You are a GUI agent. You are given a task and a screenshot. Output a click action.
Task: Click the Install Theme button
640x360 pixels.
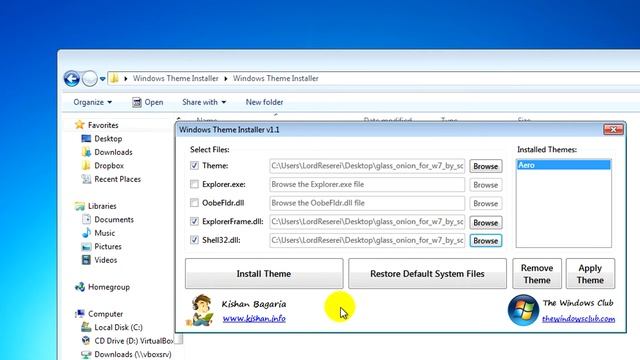coord(264,273)
